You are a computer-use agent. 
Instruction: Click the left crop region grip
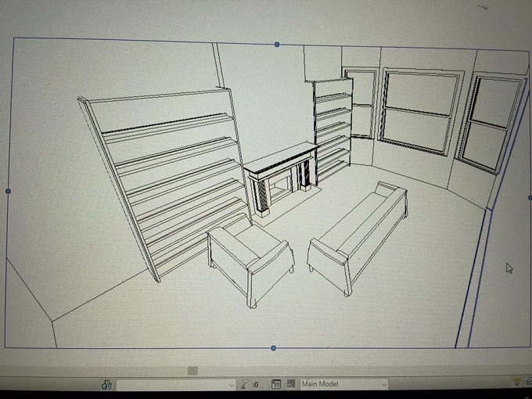(8, 192)
